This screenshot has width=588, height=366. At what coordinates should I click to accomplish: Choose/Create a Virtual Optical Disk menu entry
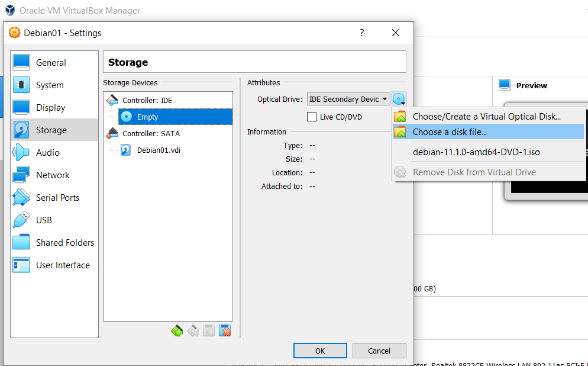coord(487,116)
